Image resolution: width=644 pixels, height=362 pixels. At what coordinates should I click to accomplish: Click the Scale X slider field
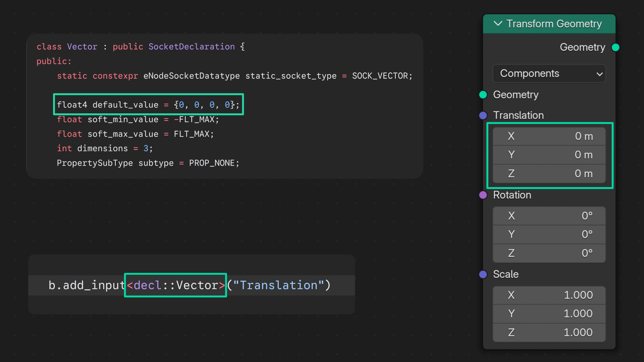point(549,295)
